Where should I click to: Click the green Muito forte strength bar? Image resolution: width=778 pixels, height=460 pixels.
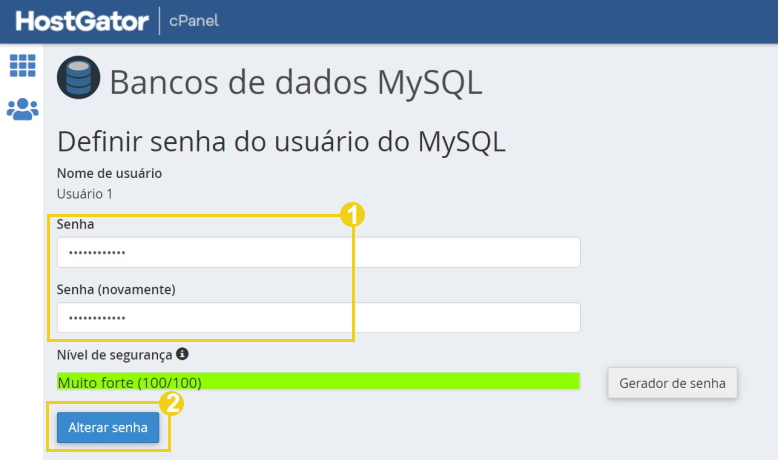tap(319, 382)
